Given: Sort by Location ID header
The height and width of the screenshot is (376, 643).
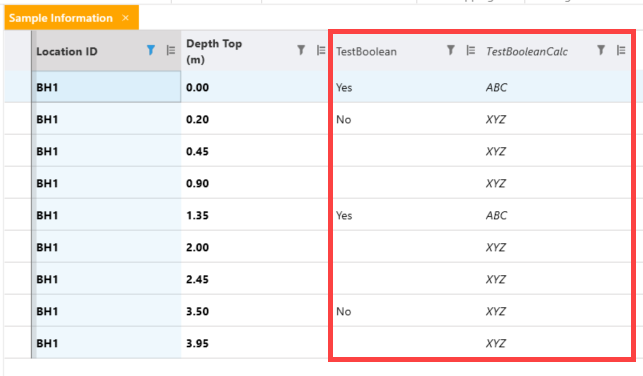Looking at the screenshot, I should 67,51.
